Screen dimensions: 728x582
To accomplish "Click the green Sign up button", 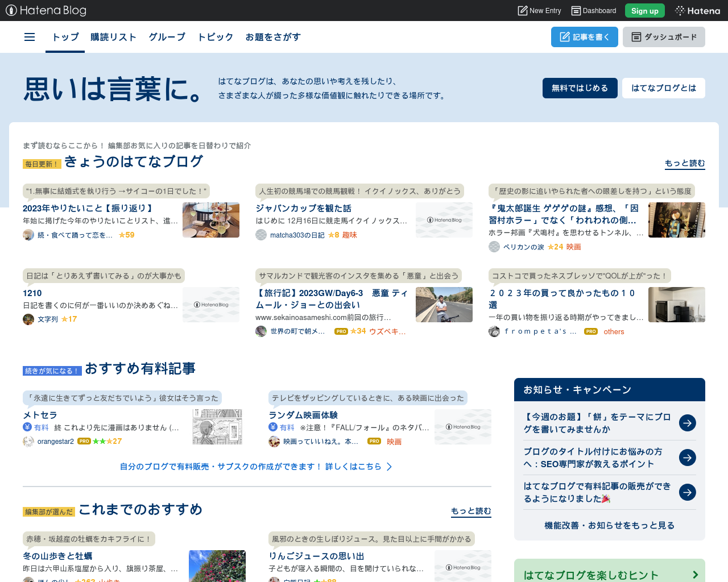I will point(645,10).
